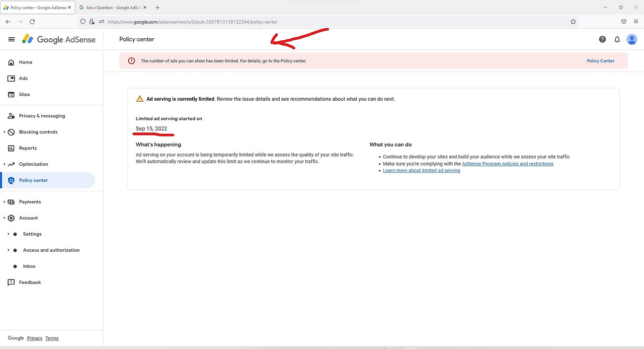Open the Pocket save icon in the toolbar
The height and width of the screenshot is (349, 644).
click(624, 22)
